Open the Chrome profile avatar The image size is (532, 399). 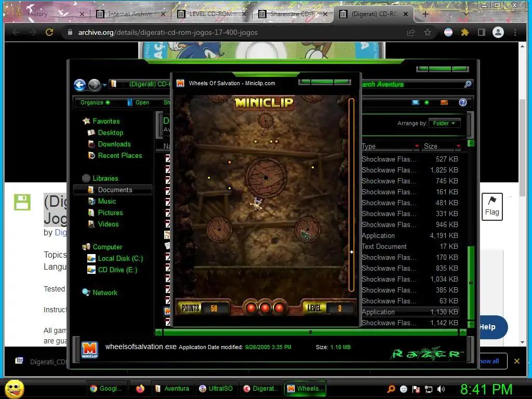pos(498,32)
